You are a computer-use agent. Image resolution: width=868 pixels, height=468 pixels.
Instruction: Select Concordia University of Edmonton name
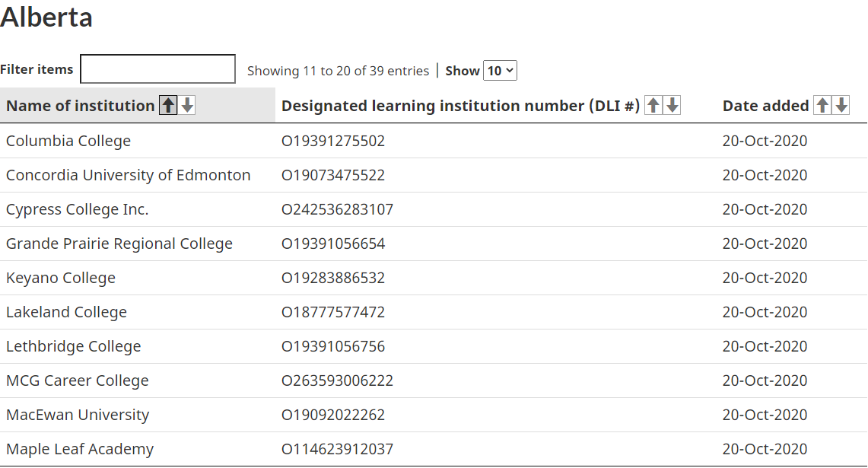(129, 175)
